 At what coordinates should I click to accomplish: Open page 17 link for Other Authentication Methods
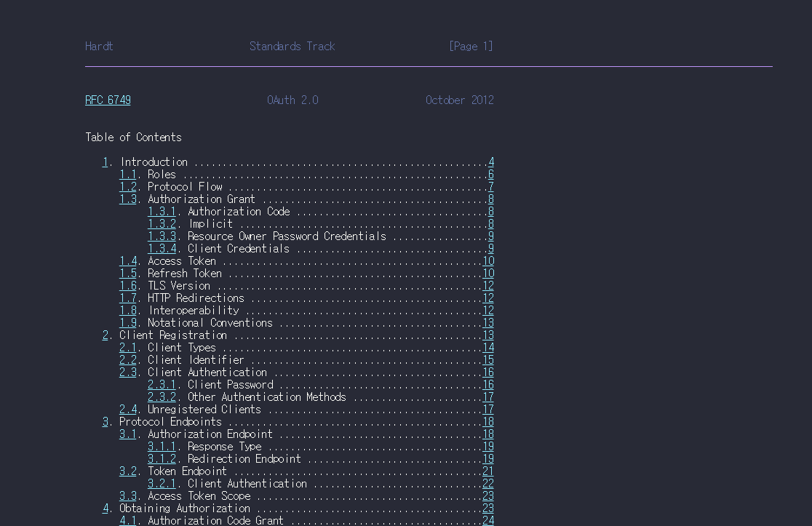(488, 398)
